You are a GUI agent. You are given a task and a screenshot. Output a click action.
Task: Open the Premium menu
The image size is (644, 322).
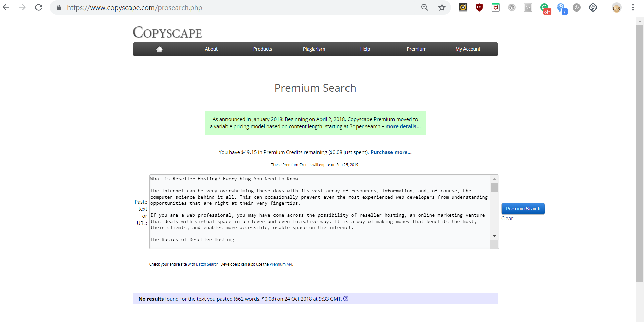417,49
